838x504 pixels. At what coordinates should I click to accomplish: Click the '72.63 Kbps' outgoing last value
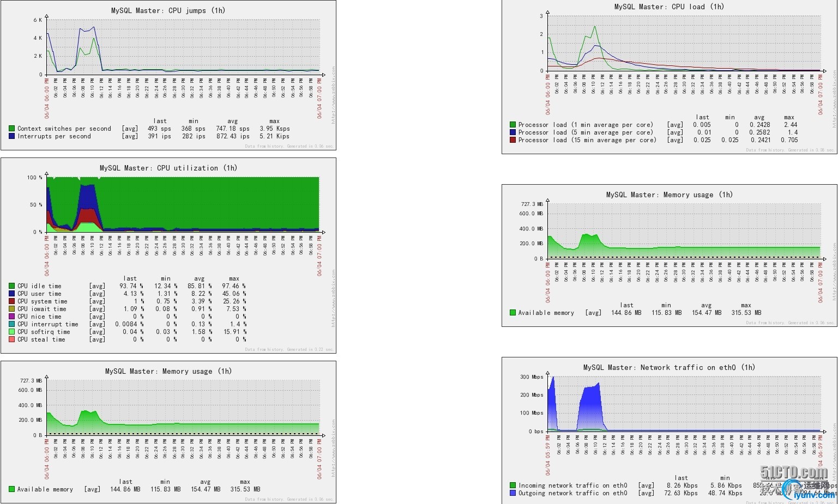[681, 493]
